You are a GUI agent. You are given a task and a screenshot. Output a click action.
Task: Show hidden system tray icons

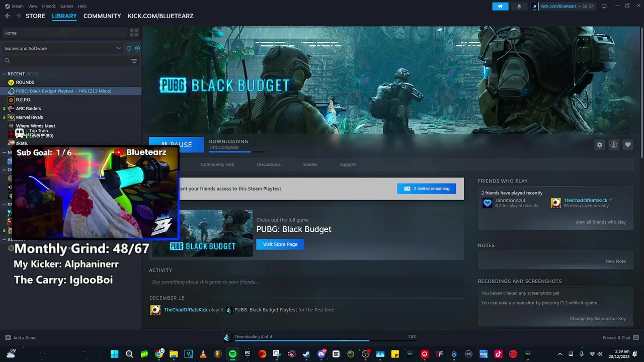click(x=560, y=354)
